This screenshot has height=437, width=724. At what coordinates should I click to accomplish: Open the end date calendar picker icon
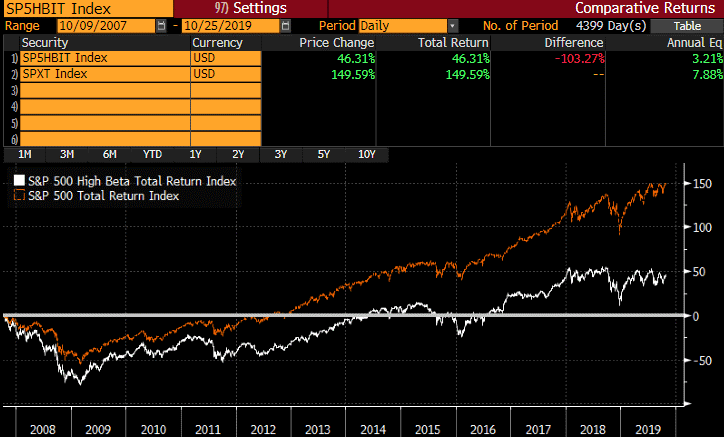point(286,26)
